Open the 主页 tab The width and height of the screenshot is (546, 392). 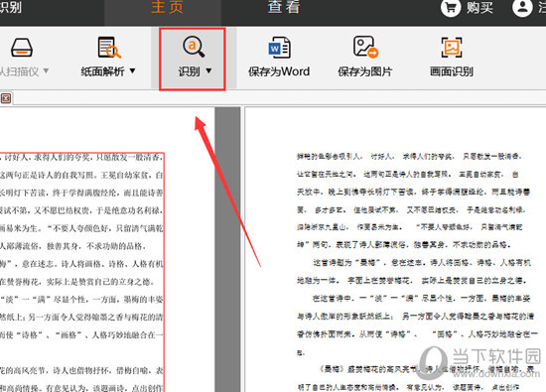pos(167,7)
